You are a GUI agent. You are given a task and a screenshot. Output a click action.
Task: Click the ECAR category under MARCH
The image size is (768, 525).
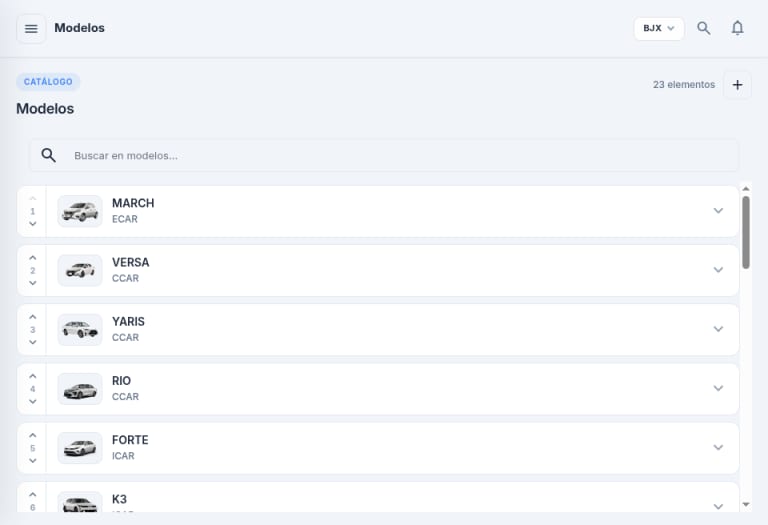point(125,219)
